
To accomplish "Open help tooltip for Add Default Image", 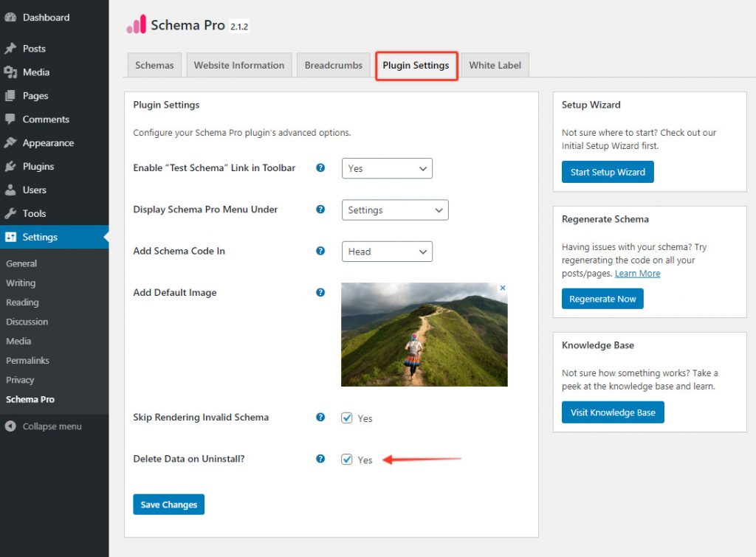I will 320,293.
